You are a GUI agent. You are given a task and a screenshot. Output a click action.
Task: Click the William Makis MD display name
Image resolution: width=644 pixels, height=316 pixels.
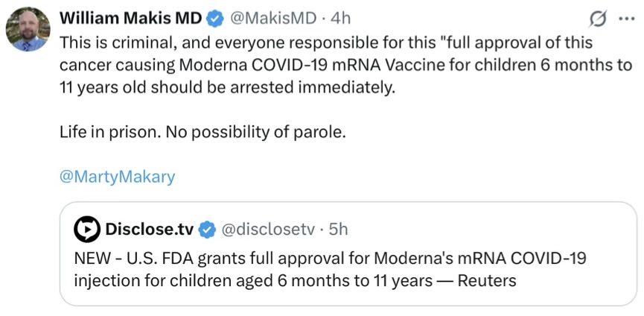pyautogui.click(x=131, y=18)
